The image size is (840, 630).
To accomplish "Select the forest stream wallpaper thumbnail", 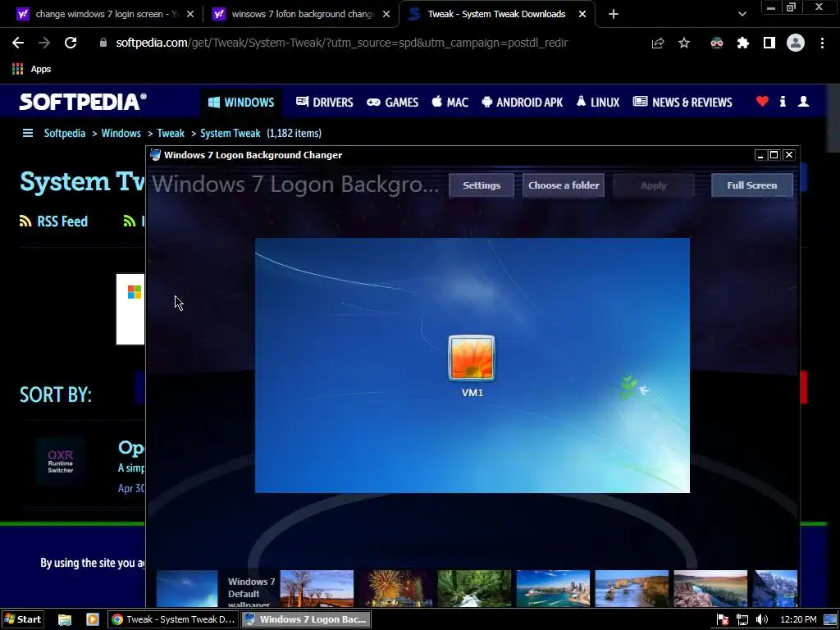I will [x=474, y=589].
